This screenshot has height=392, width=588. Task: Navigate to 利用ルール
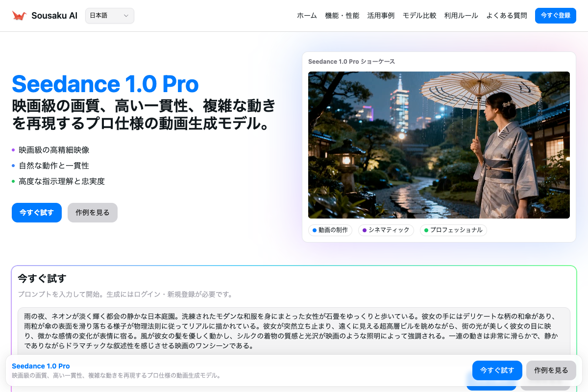pyautogui.click(x=461, y=16)
